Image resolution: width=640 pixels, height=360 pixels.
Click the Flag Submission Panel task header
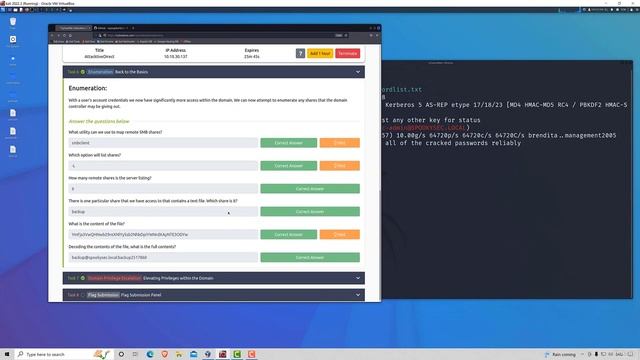pos(213,295)
